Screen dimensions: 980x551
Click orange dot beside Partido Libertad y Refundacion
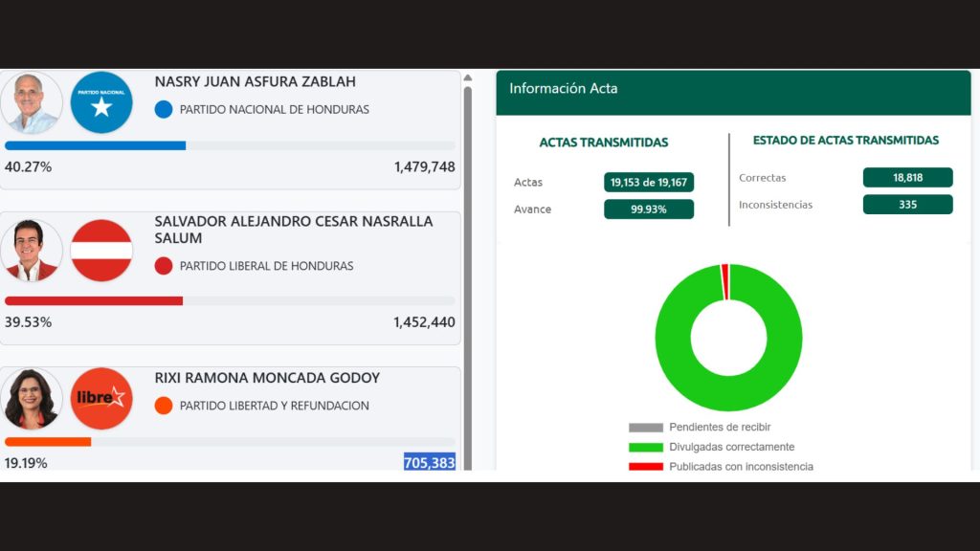[x=164, y=406]
